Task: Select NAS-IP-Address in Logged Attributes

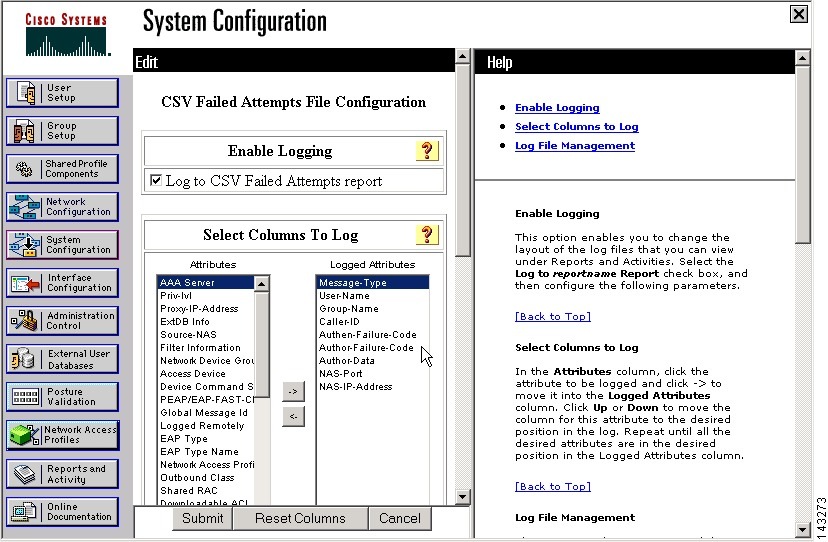Action: click(372, 387)
